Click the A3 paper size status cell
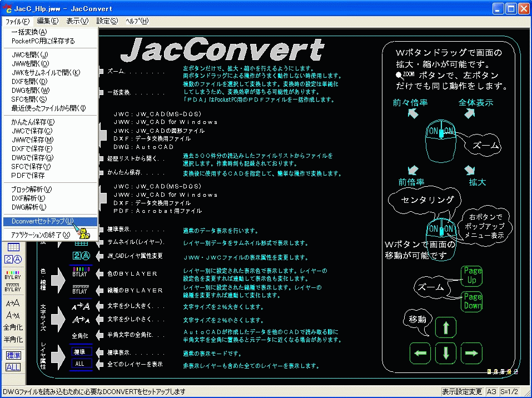 (491, 392)
